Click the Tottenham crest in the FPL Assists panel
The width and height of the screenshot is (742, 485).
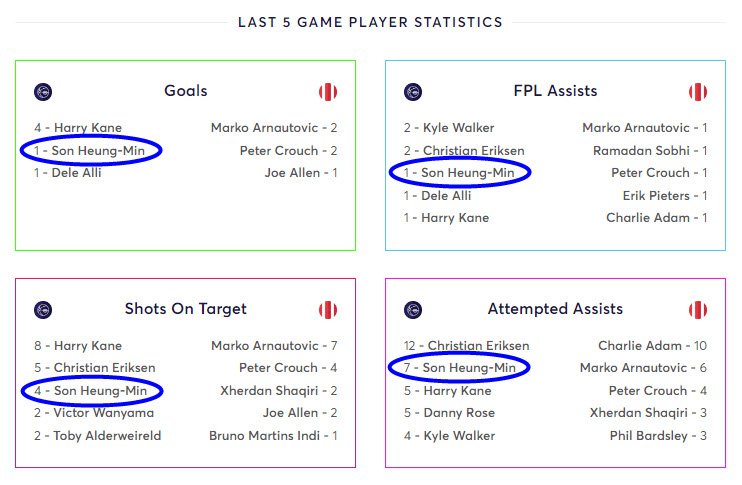[413, 92]
